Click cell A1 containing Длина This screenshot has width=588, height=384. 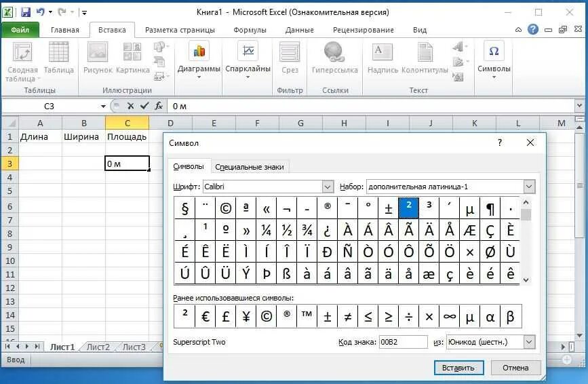[40, 136]
